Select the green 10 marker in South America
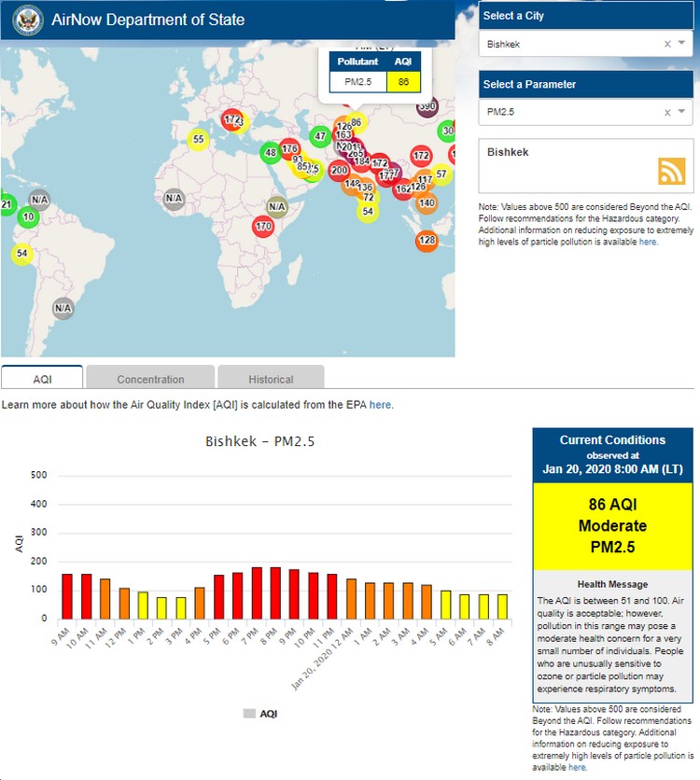Screen dimensions: 700x780 click(28, 217)
